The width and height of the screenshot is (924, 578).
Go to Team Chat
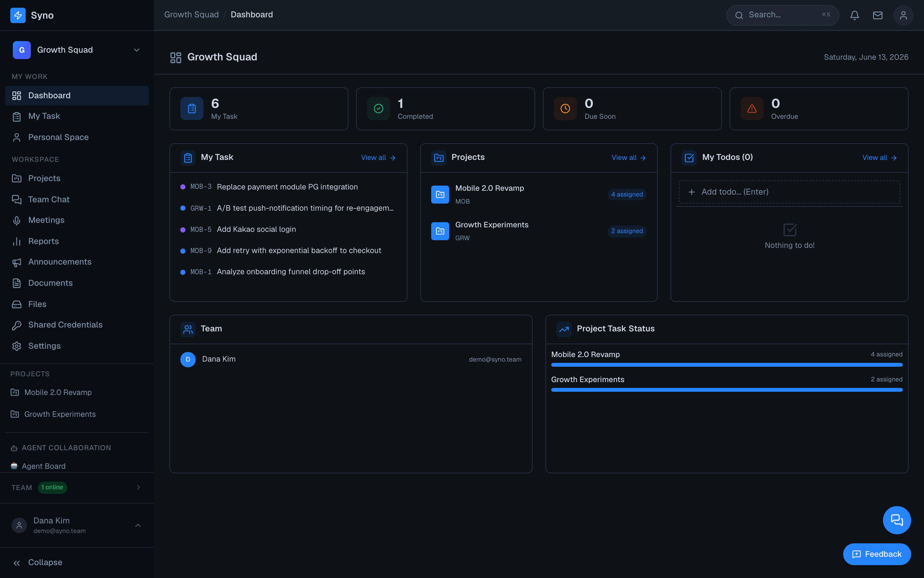pyautogui.click(x=77, y=199)
